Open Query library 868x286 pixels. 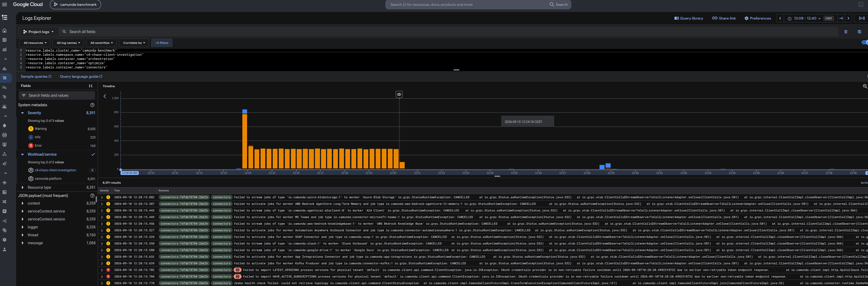pos(688,18)
